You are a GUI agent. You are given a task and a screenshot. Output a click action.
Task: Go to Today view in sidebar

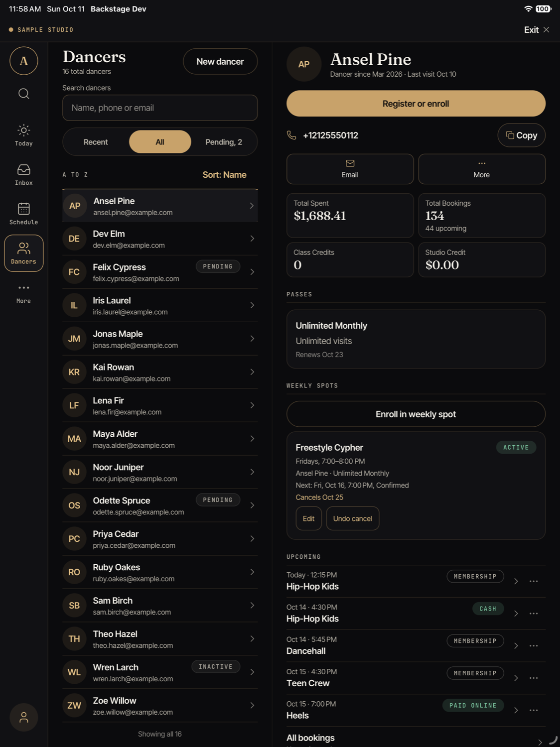click(23, 135)
